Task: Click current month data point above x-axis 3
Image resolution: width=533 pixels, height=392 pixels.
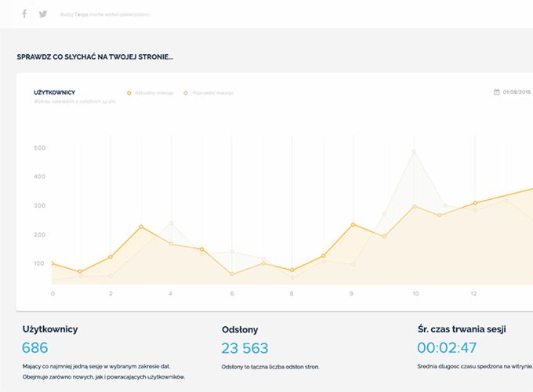Action: pyautogui.click(x=141, y=227)
